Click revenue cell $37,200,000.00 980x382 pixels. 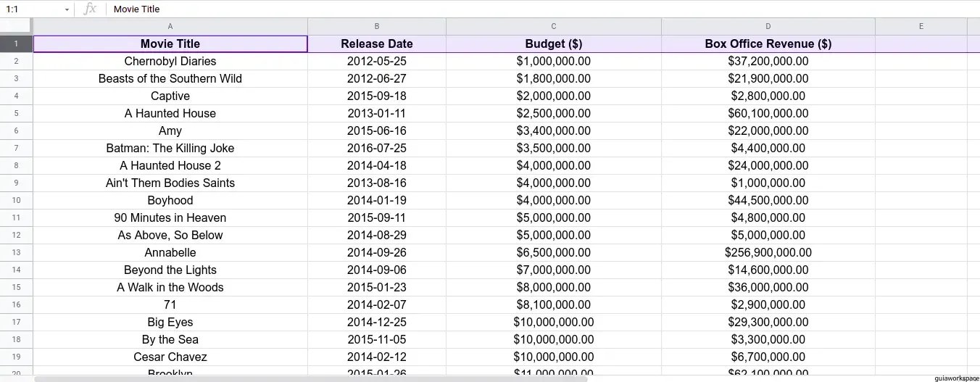tap(768, 61)
